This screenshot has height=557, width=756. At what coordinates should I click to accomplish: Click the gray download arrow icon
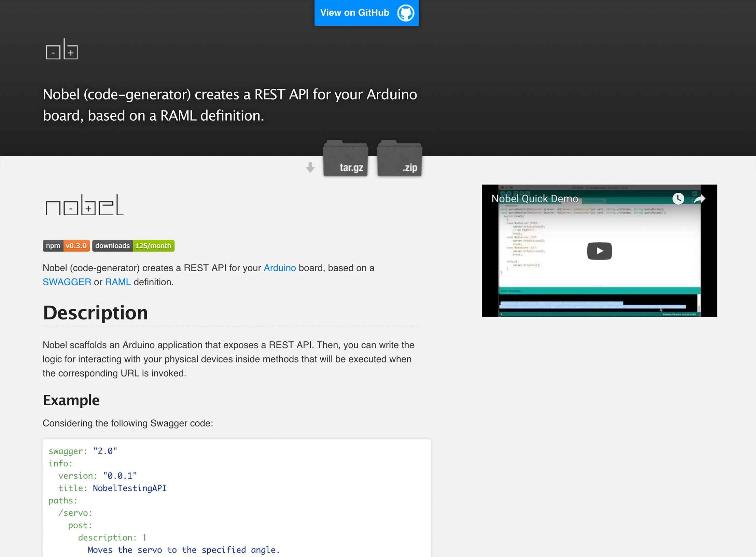click(x=310, y=167)
